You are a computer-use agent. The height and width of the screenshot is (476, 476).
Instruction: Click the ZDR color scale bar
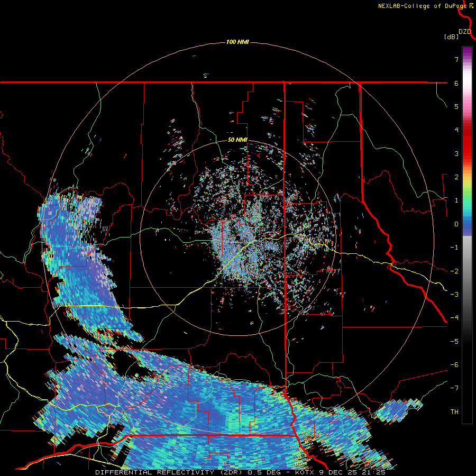point(467,235)
